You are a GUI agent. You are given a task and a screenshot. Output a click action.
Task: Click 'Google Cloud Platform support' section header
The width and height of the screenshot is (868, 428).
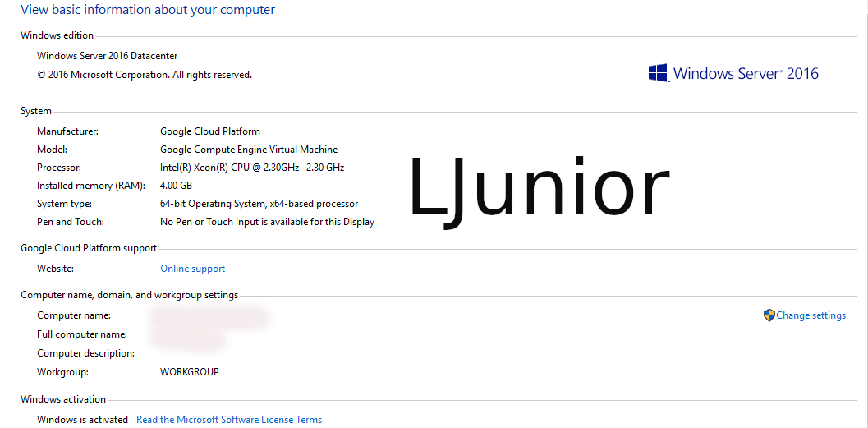coord(89,248)
